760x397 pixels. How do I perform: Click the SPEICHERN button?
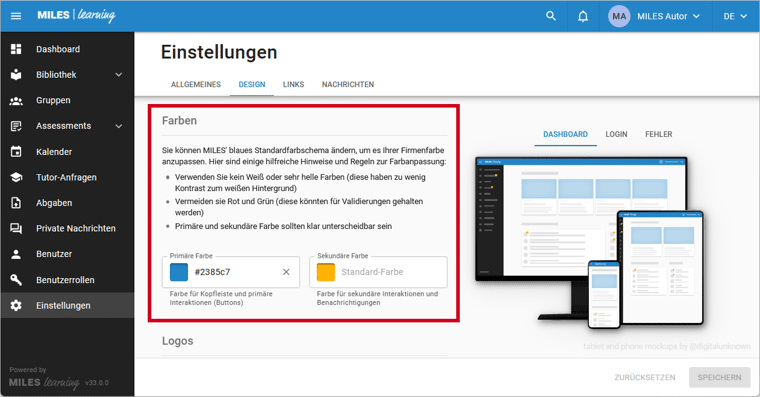pyautogui.click(x=719, y=377)
